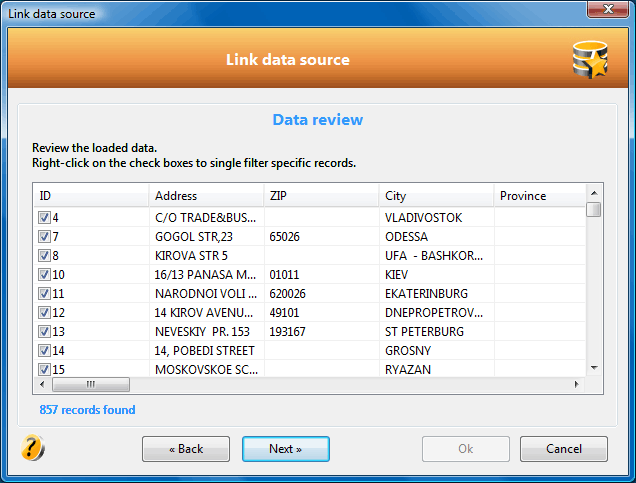Click the horizontal scrollbar left arrow
Screen dimensions: 636x483
42,384
